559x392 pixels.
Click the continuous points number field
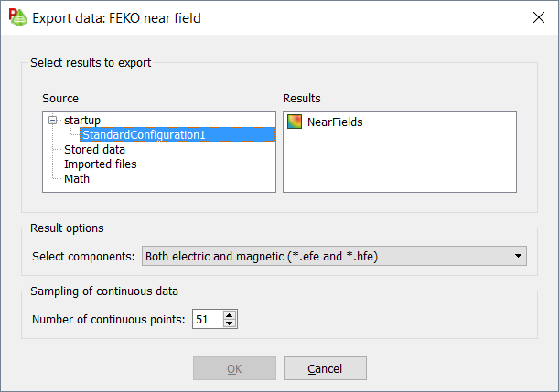click(x=206, y=320)
